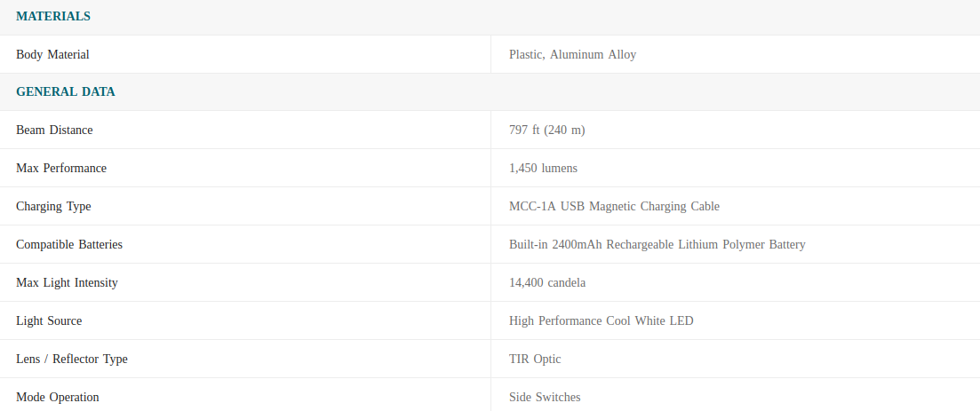Click the 1,450 lumens value
Viewport: 980px width, 411px height.
pos(543,168)
